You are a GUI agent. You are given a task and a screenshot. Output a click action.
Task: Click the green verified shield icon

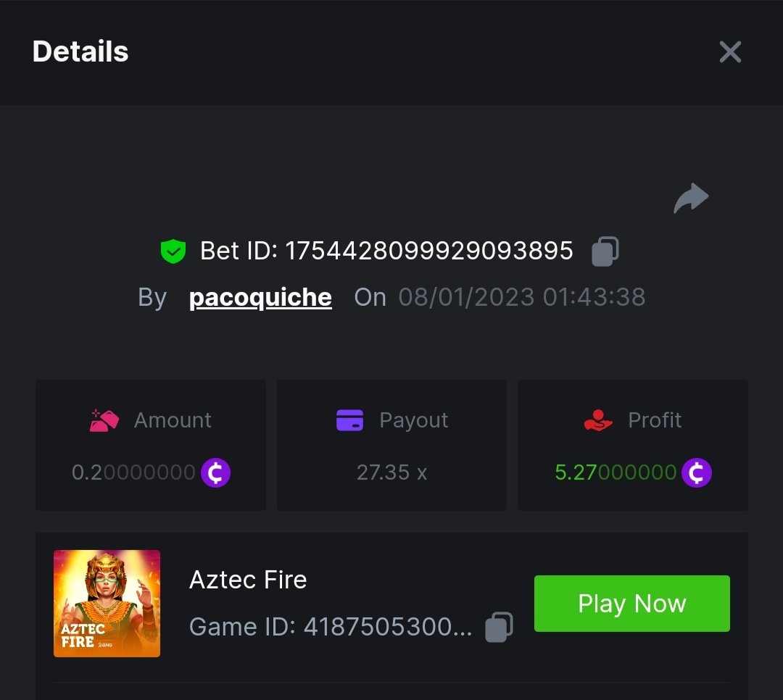[173, 251]
